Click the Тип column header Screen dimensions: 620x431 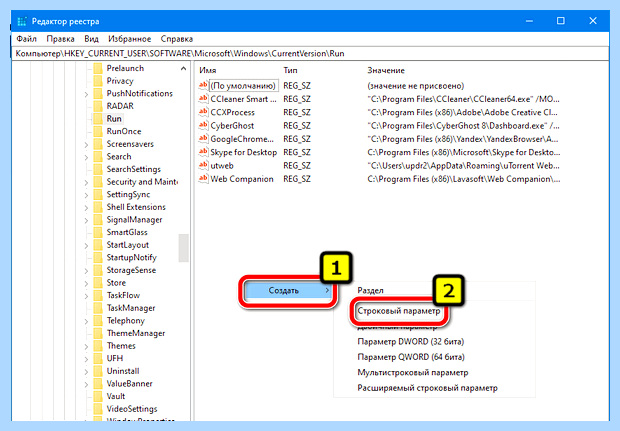coord(290,70)
